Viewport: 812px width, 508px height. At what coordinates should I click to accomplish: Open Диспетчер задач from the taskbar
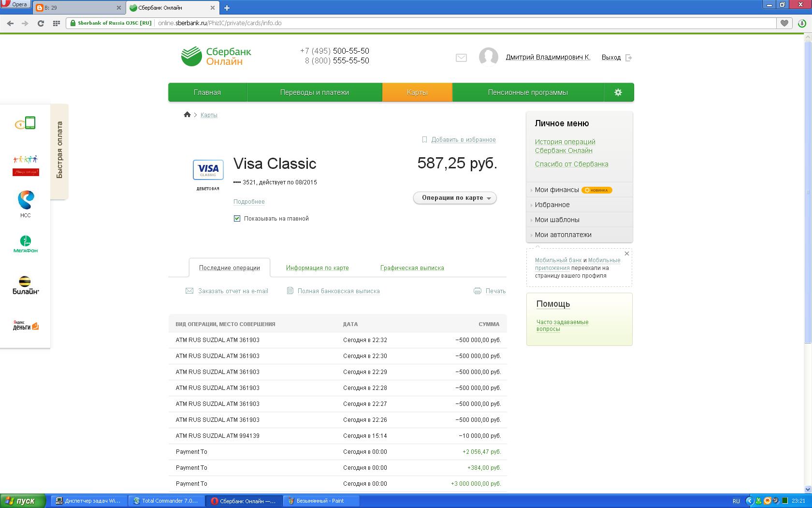(x=89, y=501)
